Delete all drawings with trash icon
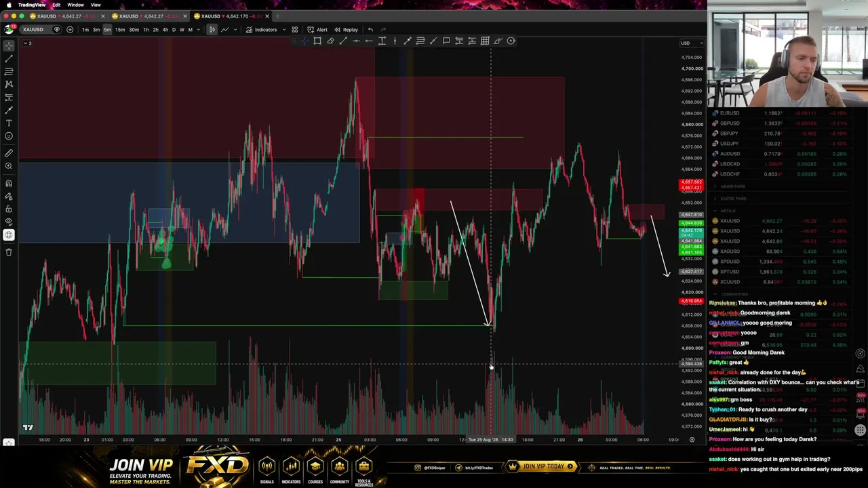Viewport: 868px width, 488px height. (9, 252)
